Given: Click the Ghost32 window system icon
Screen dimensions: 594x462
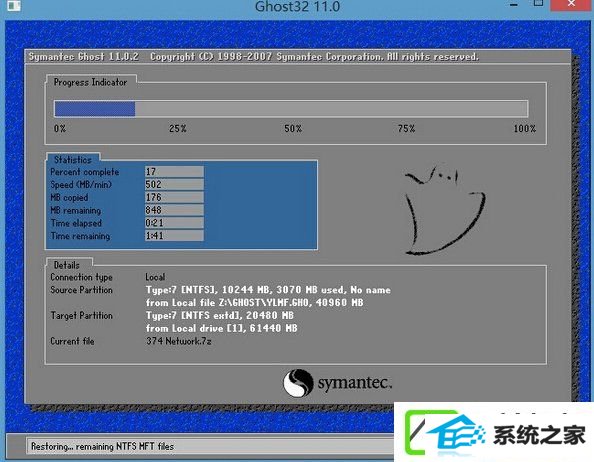Looking at the screenshot, I should [x=13, y=5].
